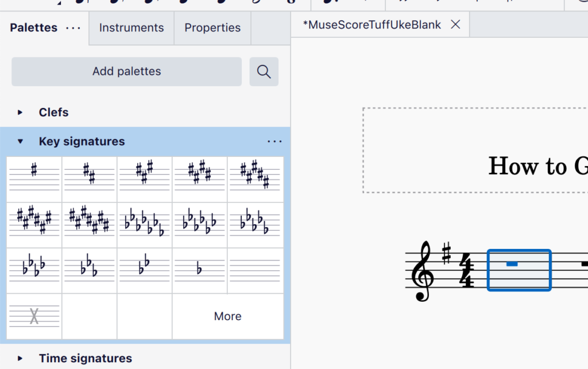
Task: Switch to the Instruments tab
Action: 131,27
